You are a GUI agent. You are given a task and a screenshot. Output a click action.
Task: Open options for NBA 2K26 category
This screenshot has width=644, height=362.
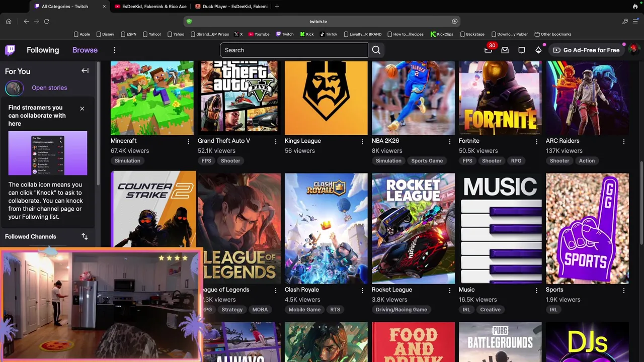pyautogui.click(x=450, y=142)
